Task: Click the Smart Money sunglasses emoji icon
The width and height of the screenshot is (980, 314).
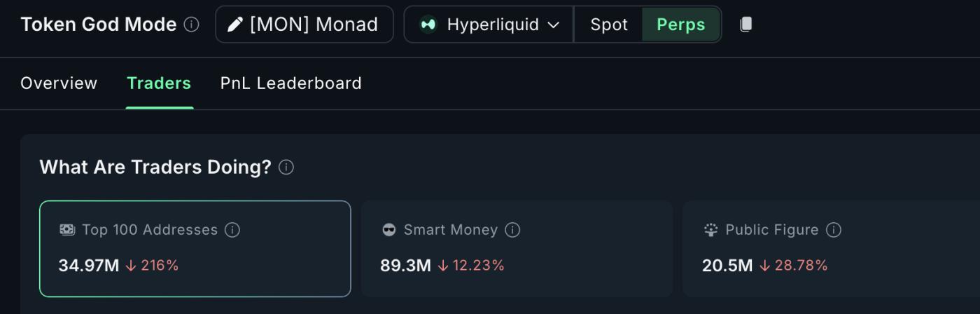Action: (x=389, y=230)
